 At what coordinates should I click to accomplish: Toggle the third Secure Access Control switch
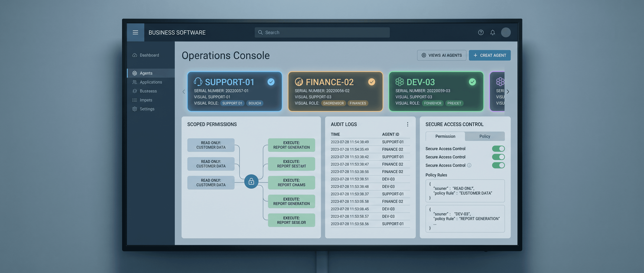(x=498, y=165)
